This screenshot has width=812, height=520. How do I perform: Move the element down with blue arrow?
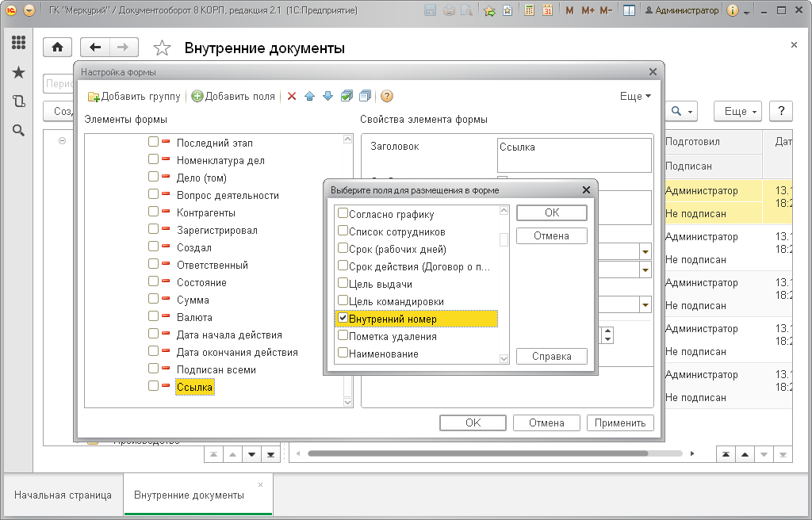(x=327, y=97)
